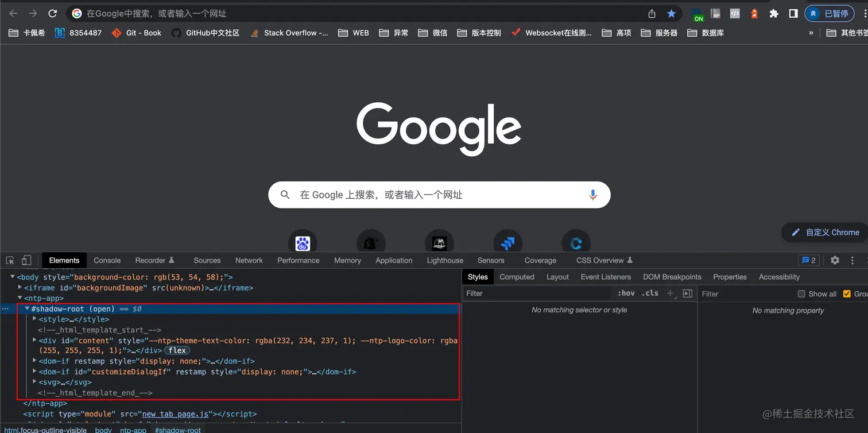This screenshot has width=868, height=433.
Task: Open the 服务器 bookmark folder
Action: tap(660, 33)
